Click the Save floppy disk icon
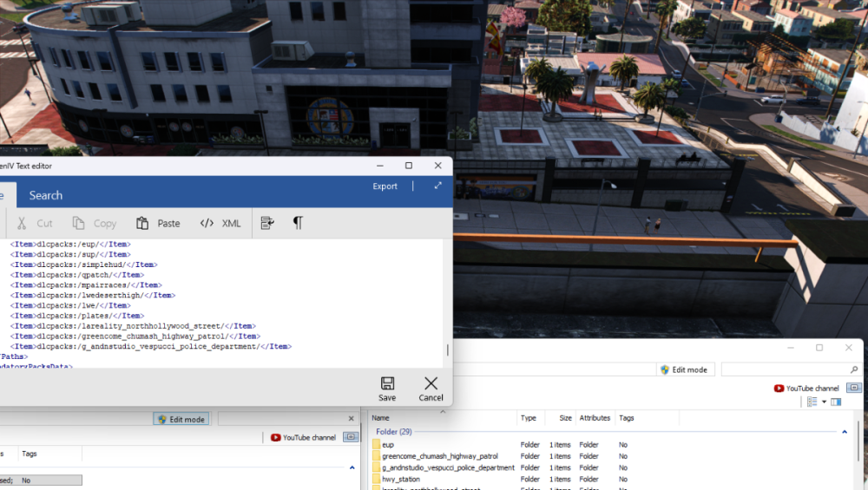This screenshot has width=868, height=490. pyautogui.click(x=387, y=382)
